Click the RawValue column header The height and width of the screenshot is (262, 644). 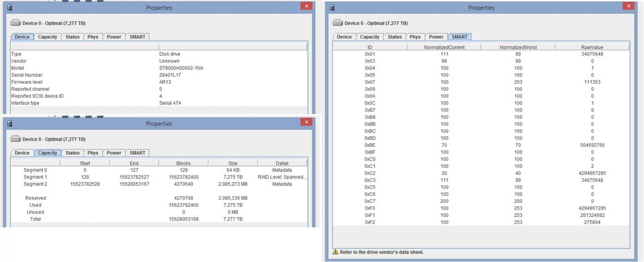pos(592,47)
